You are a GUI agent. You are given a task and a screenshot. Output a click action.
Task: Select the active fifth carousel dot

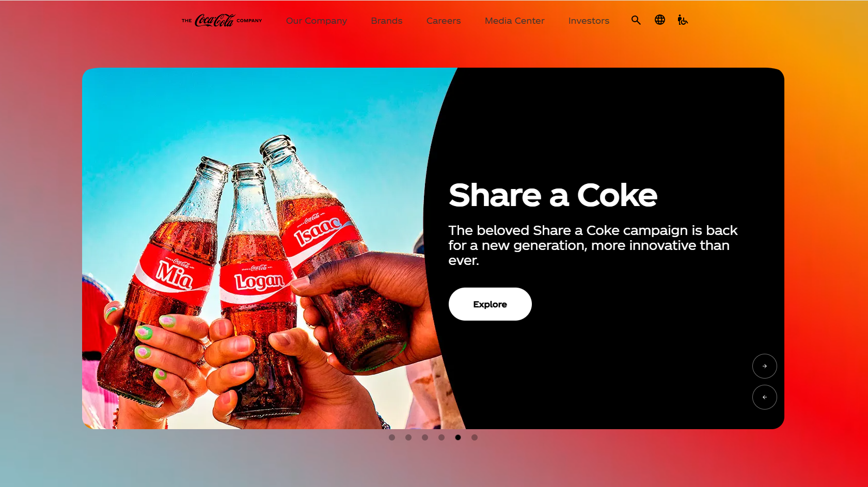pos(458,437)
